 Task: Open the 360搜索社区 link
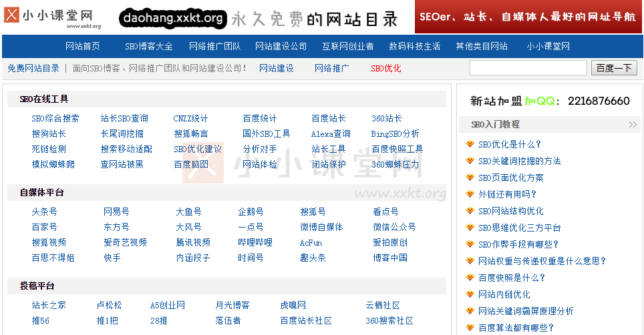click(x=389, y=320)
